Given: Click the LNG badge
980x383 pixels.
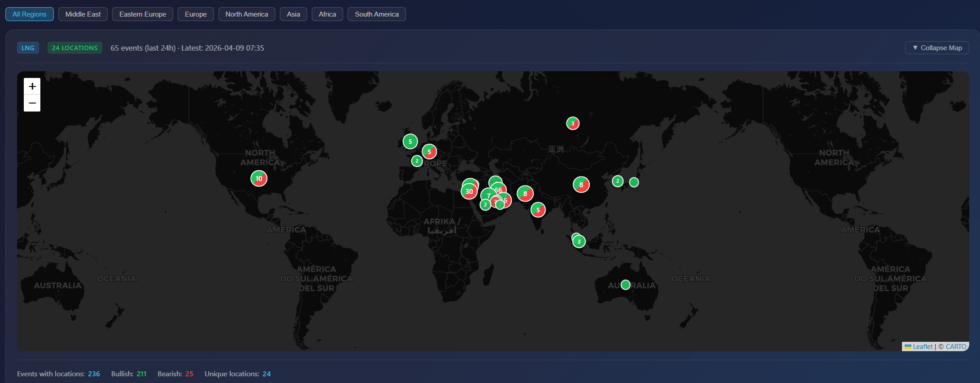Looking at the screenshot, I should tap(28, 48).
